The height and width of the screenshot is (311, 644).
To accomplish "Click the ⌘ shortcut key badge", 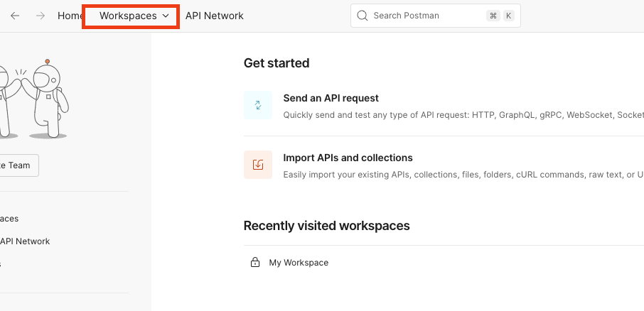I will click(x=493, y=16).
